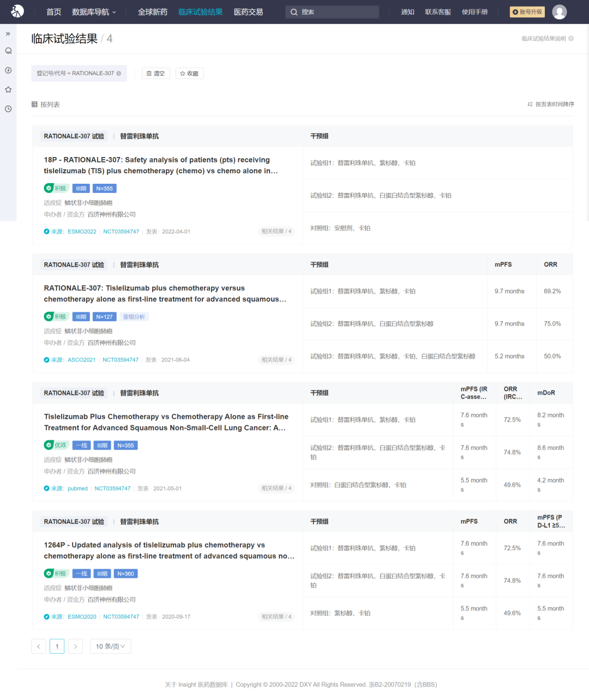This screenshot has width=589, height=700.
Task: Click 积极 badge on the N=127 card
Action: pyautogui.click(x=56, y=317)
